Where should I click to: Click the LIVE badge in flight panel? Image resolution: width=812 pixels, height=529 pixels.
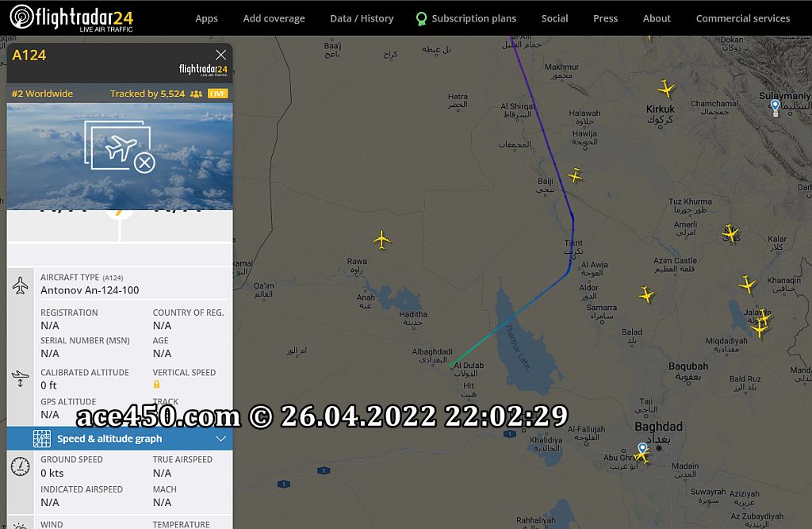tap(217, 94)
